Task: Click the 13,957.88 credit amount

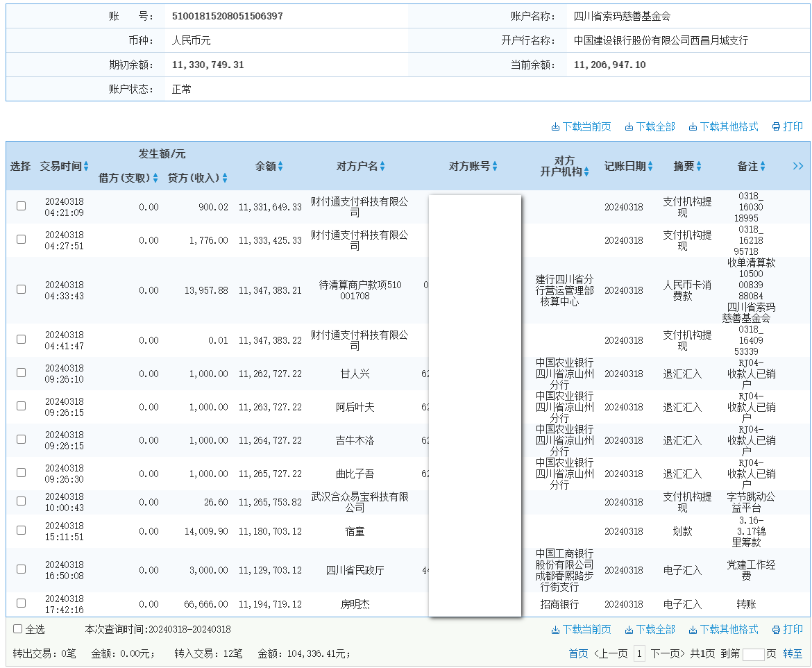Action: [x=206, y=290]
